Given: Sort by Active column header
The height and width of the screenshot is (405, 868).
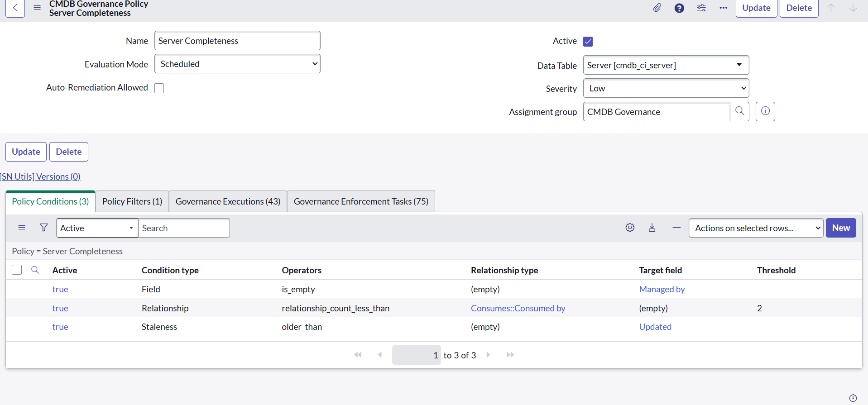Looking at the screenshot, I should pyautogui.click(x=64, y=270).
